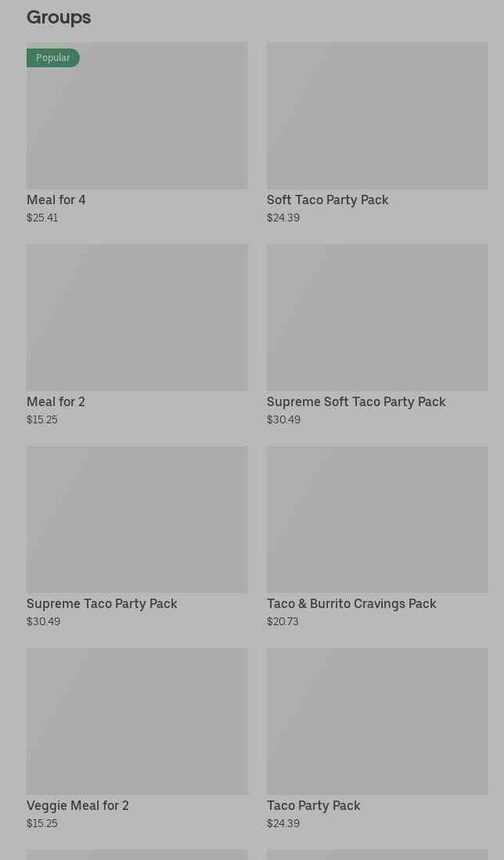
Task: Click the Meal for 4 image thumbnail
Action: click(x=137, y=116)
